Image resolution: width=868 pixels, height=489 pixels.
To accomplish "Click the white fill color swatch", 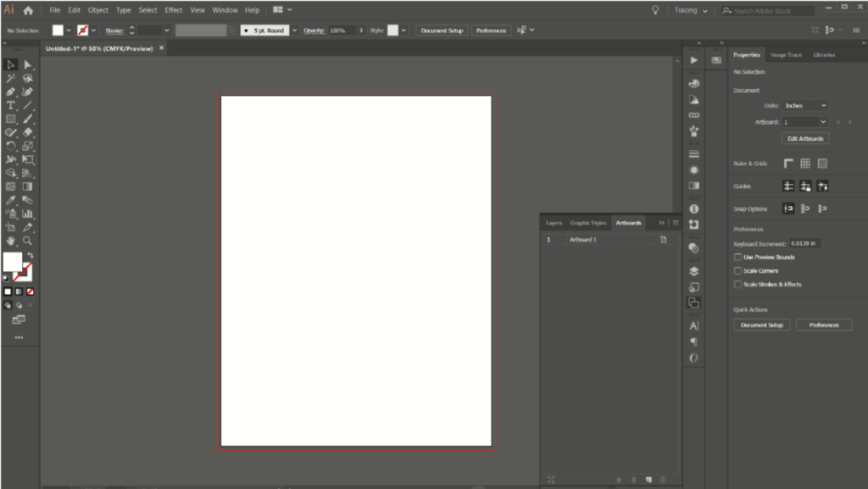I will coord(57,30).
